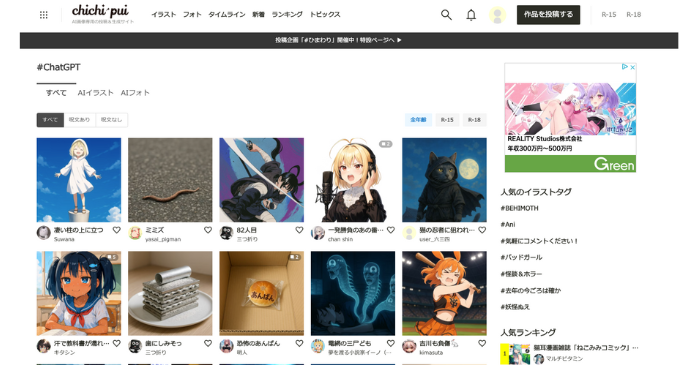Open yasai_pigman's author avatar
Viewport: 698px width, 365px height.
point(135,233)
